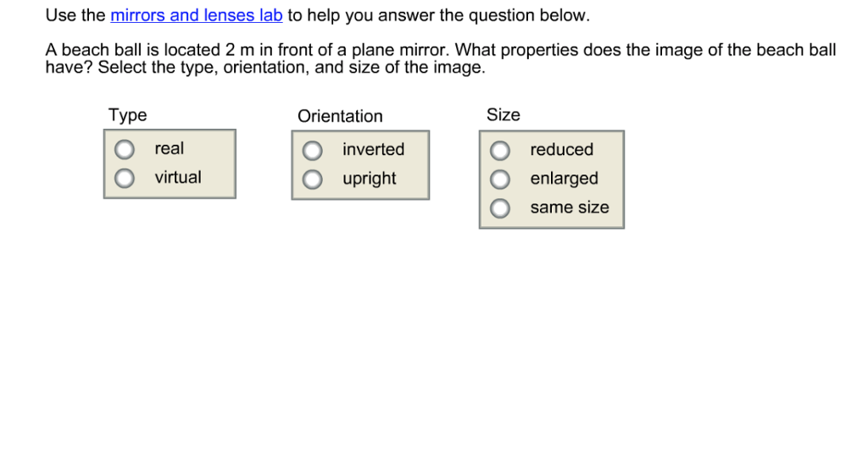
Task: Click the "Use the" instruction text
Action: tap(75, 16)
